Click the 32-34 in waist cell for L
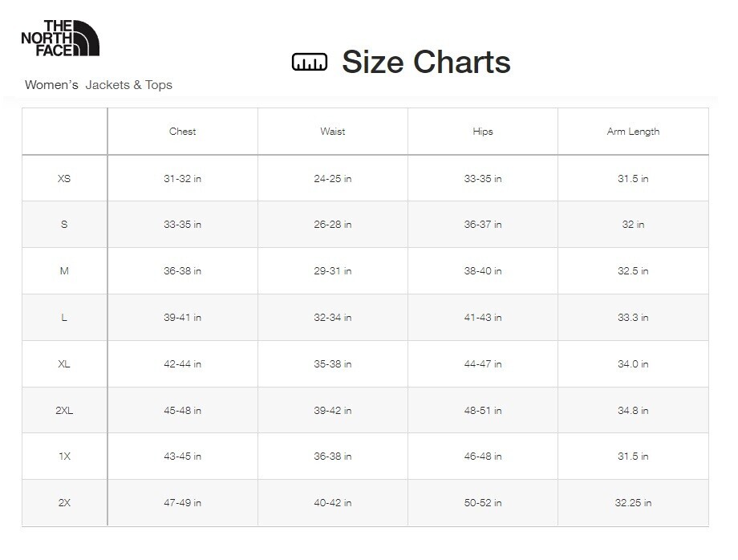 tap(332, 318)
